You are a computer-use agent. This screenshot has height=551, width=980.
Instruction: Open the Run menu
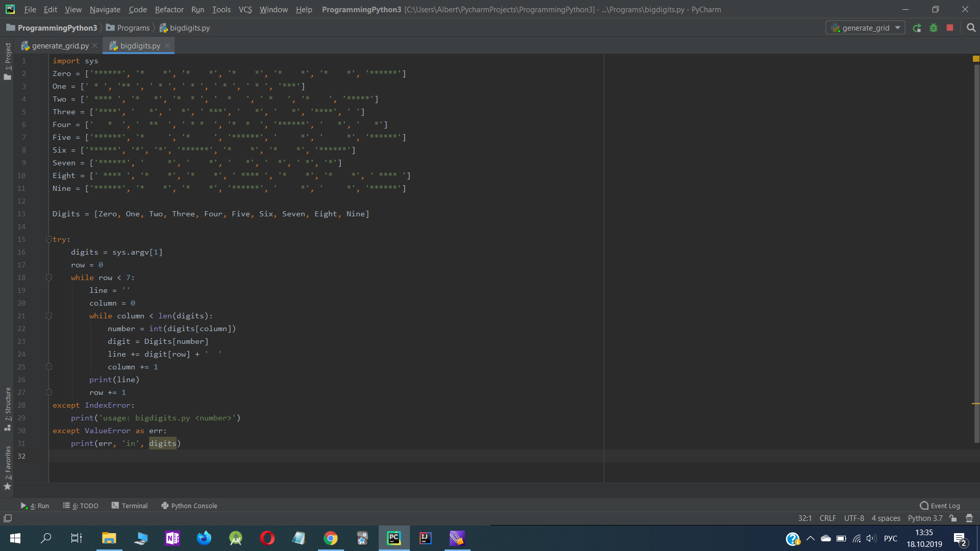198,9
